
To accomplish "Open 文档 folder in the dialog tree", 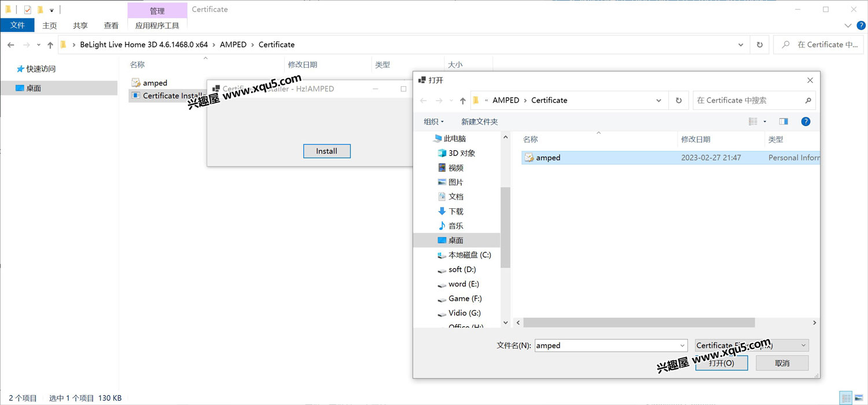I will click(x=451, y=197).
